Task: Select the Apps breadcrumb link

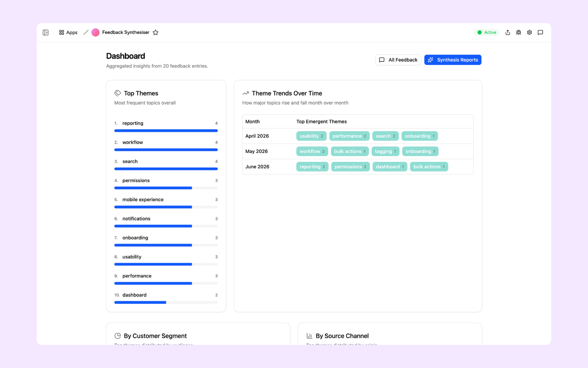Action: click(72, 32)
